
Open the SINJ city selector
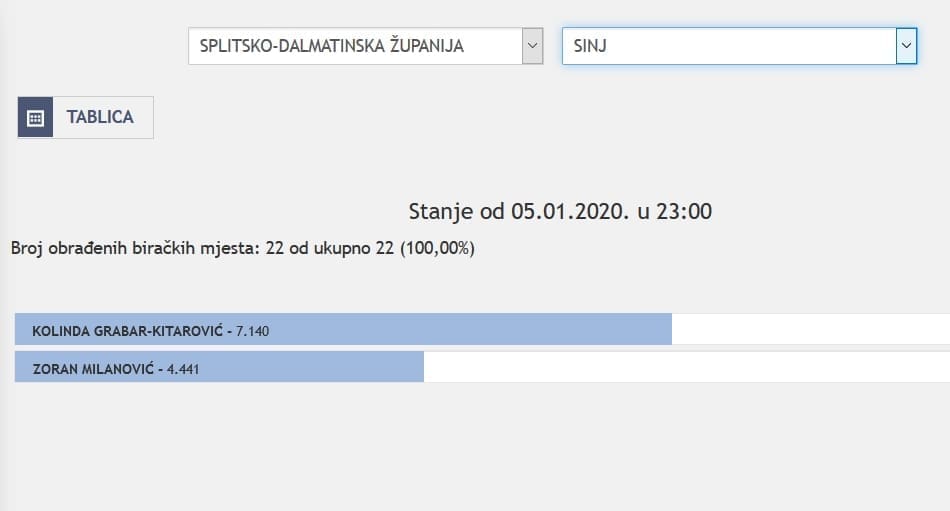coord(728,46)
